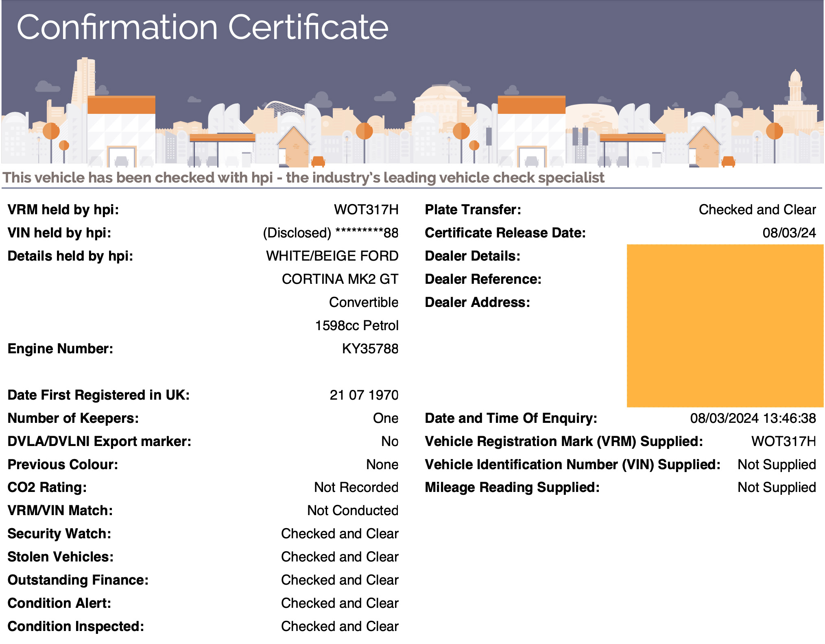The image size is (825, 644).
Task: Click the Not Conducted value
Action: pos(353,510)
